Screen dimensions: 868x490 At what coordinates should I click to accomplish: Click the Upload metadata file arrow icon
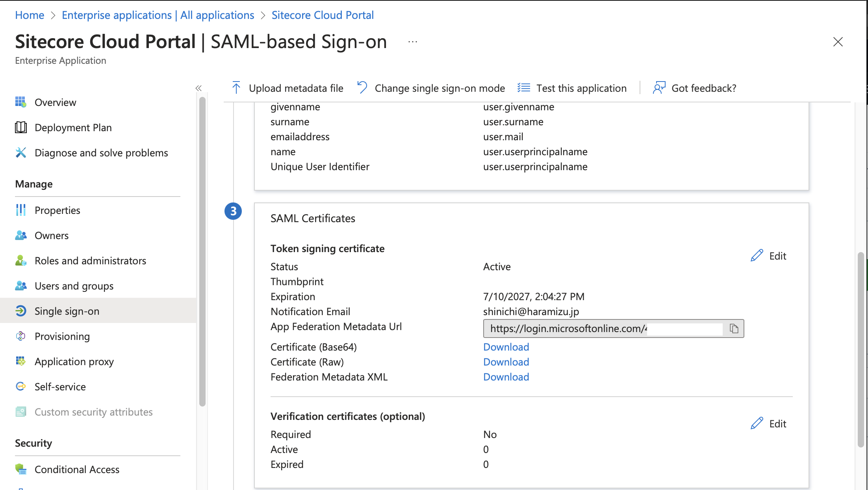[x=236, y=88]
